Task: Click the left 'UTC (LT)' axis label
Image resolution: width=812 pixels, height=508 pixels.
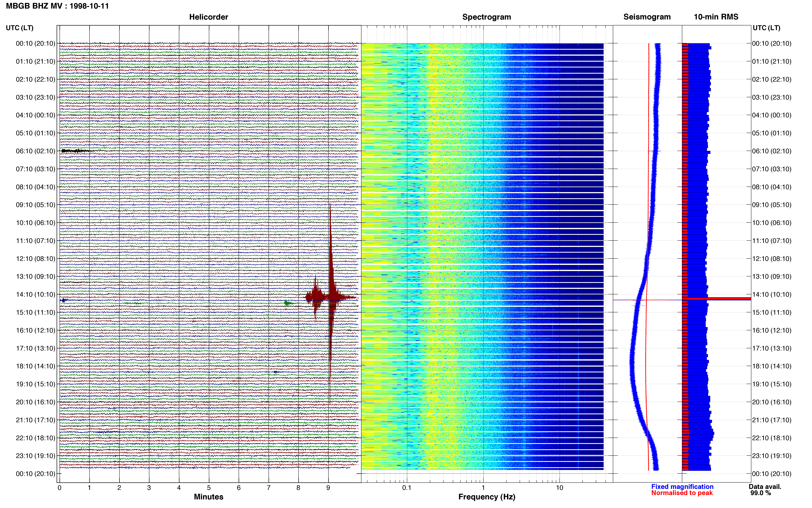Action: pos(20,28)
